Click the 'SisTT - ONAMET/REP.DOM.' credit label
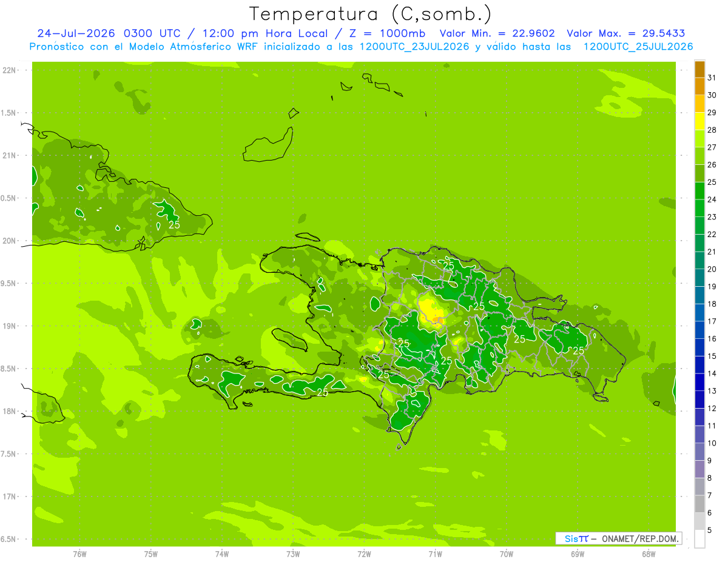The width and height of the screenshot is (728, 562). 618,538
